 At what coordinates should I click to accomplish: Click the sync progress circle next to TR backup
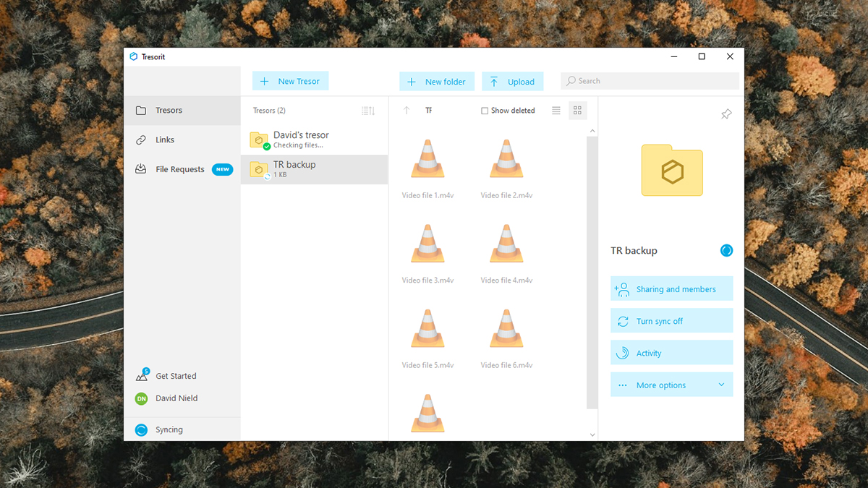(726, 250)
